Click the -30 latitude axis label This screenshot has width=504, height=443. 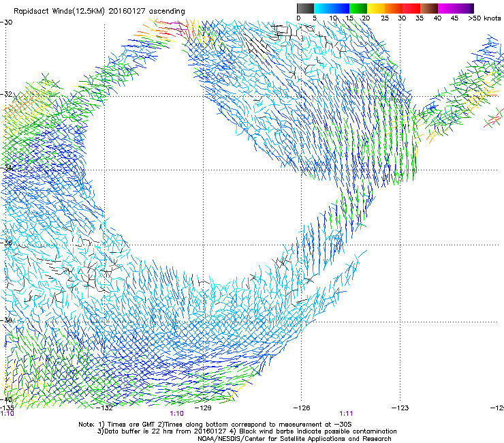click(6, 22)
